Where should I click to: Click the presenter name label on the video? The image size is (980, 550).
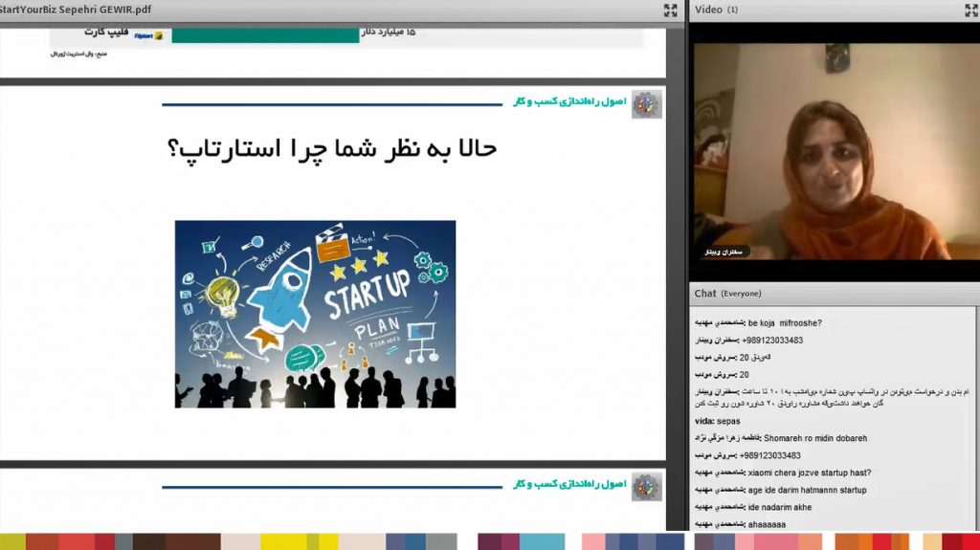(723, 252)
